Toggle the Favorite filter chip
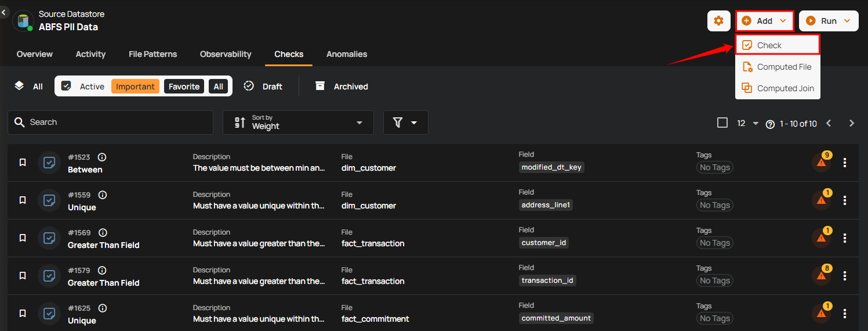Screen dimensions: 868x331 click(x=184, y=87)
